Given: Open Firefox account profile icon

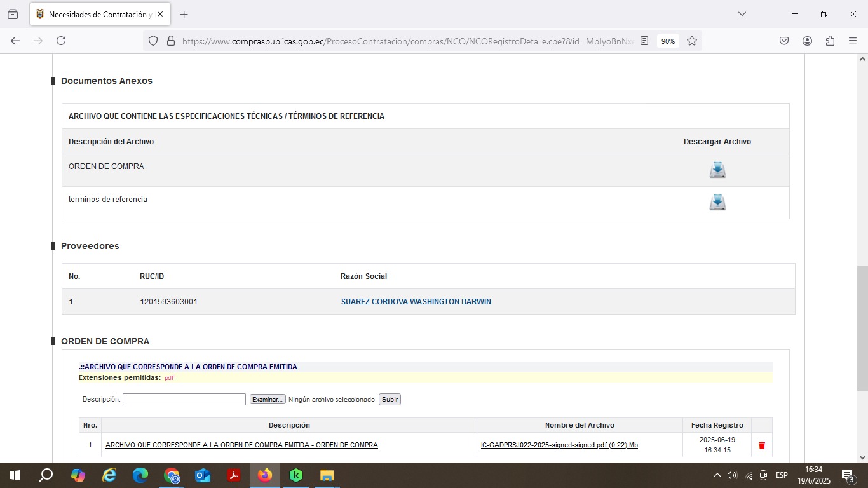Looking at the screenshot, I should pos(807,41).
